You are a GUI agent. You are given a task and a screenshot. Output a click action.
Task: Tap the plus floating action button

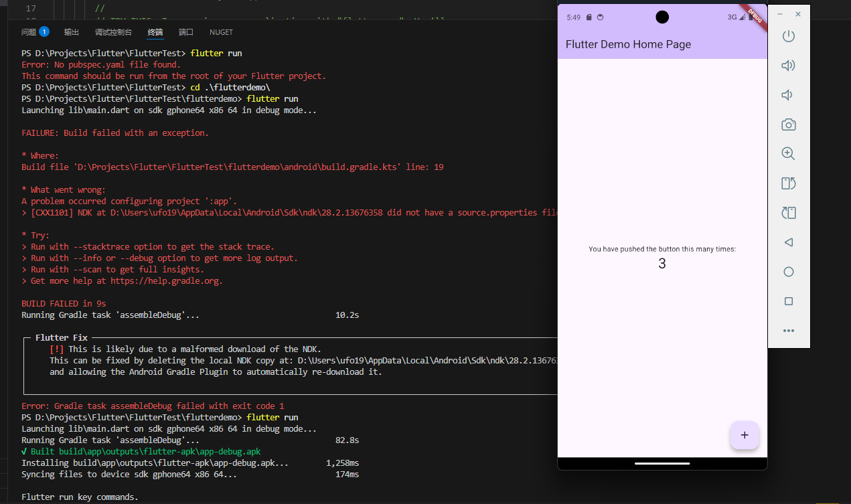coord(745,435)
